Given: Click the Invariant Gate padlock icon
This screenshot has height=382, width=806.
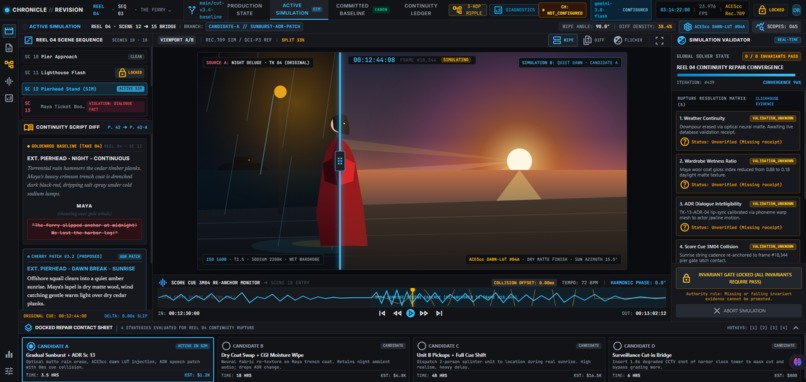Looking at the screenshot, I should pos(686,278).
